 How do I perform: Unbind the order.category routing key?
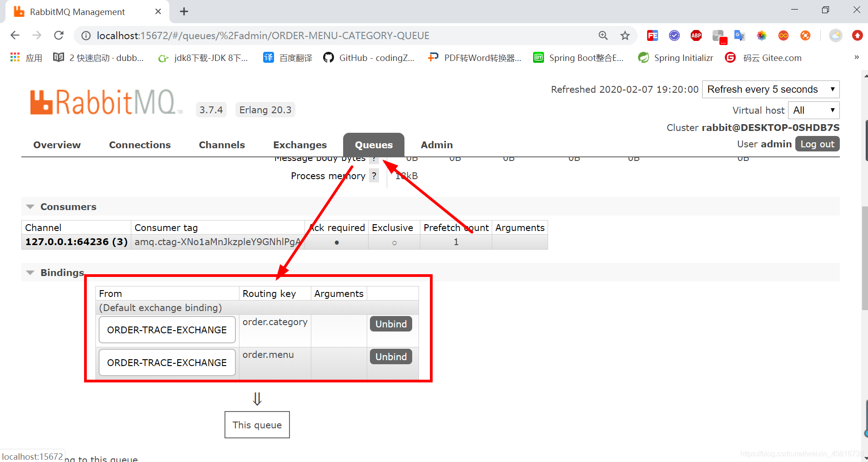391,324
